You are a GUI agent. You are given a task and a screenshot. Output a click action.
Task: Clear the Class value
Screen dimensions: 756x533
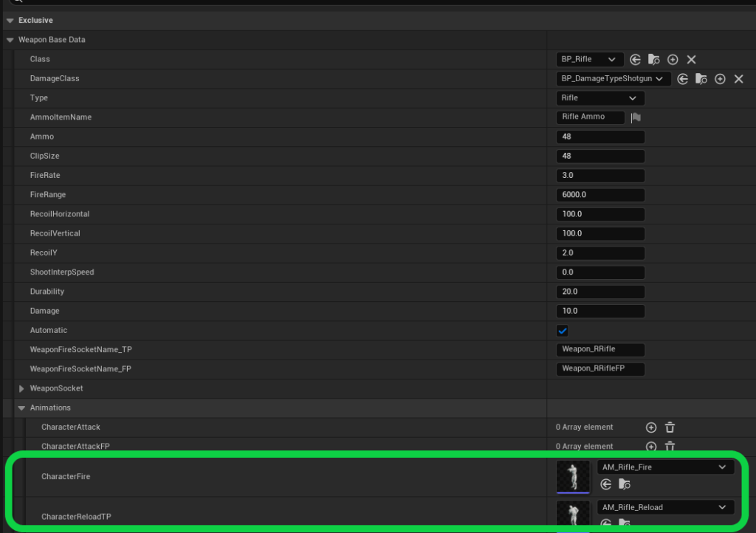[x=691, y=59]
